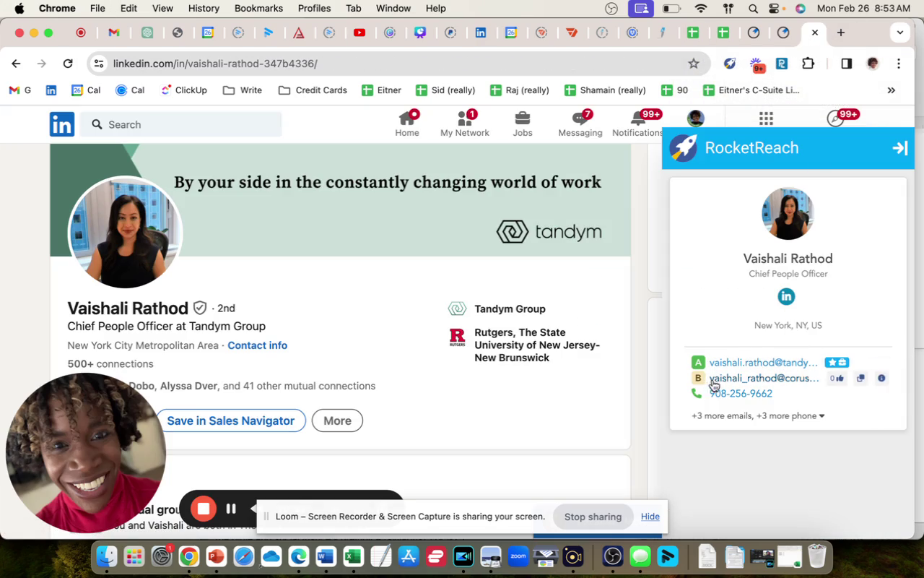Switch to the YouTube tab
The image size is (924, 578).
coord(359,33)
